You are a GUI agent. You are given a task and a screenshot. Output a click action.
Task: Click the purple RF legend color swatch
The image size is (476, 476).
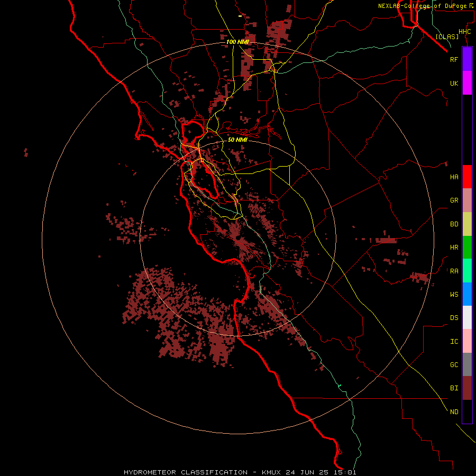467,59
